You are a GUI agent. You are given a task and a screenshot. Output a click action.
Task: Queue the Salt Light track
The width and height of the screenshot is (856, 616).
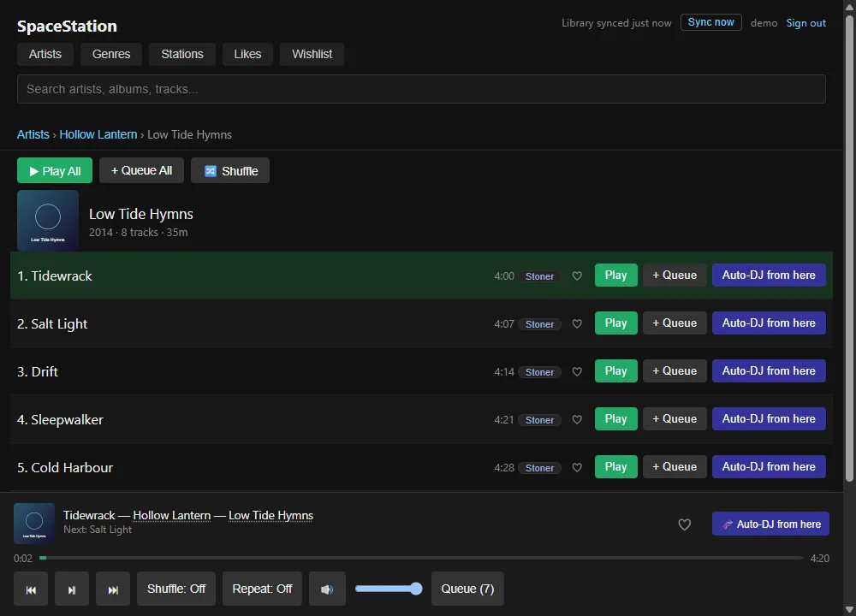point(675,323)
